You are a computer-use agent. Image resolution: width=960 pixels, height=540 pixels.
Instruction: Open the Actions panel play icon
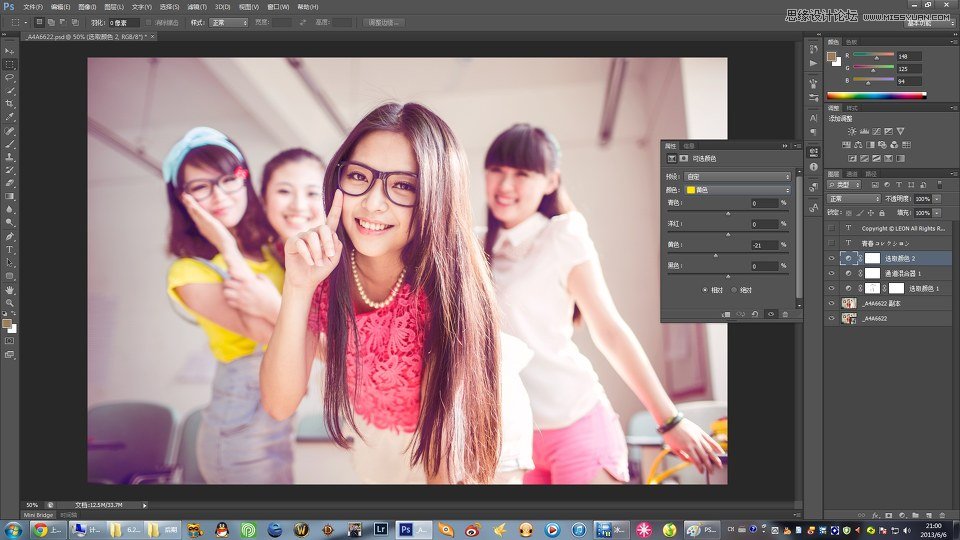tap(813, 63)
